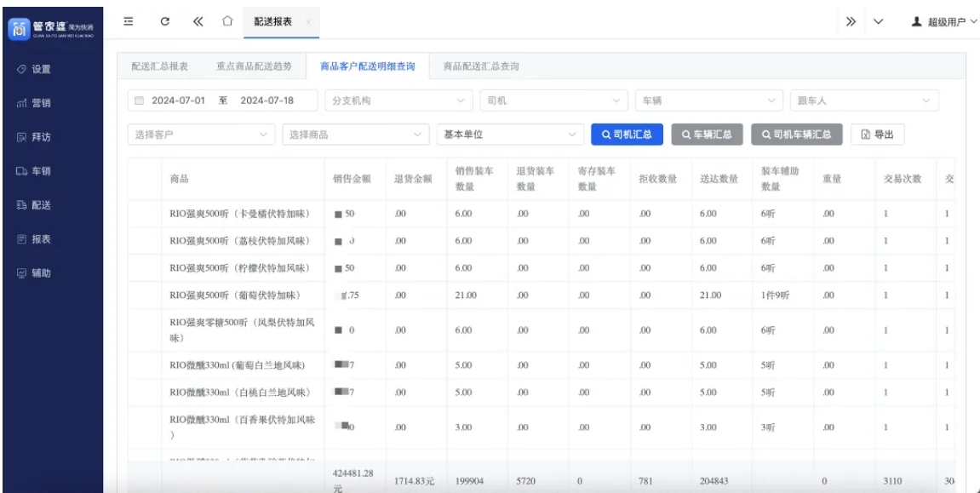Switch to the 配送汇总报表 tab
This screenshot has width=980, height=493.
tap(159, 66)
